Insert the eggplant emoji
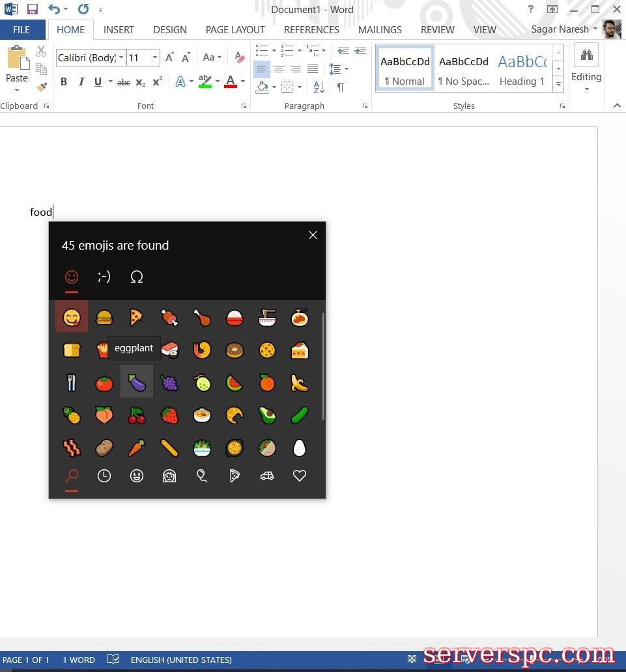 [x=137, y=383]
